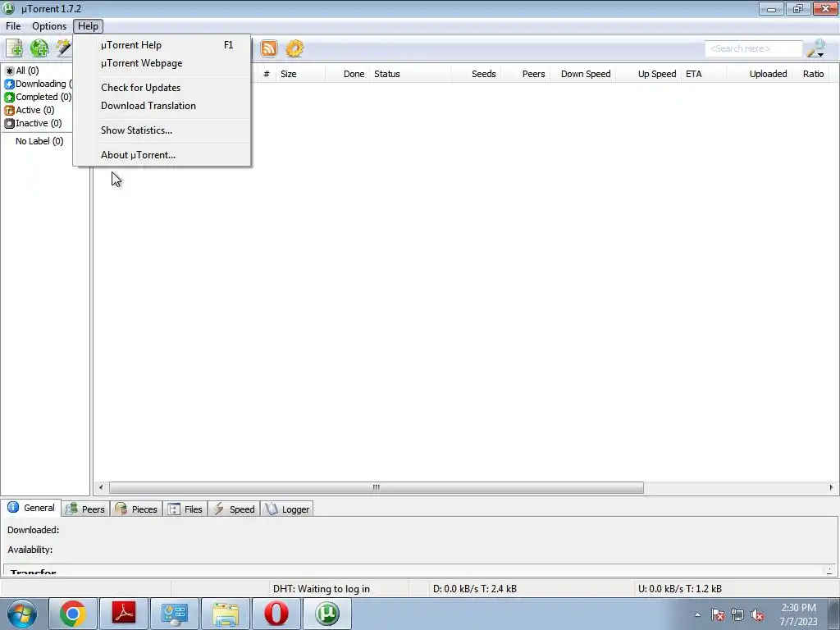The width and height of the screenshot is (840, 630).
Task: Show hidden tray icons arrow
Action: click(697, 614)
